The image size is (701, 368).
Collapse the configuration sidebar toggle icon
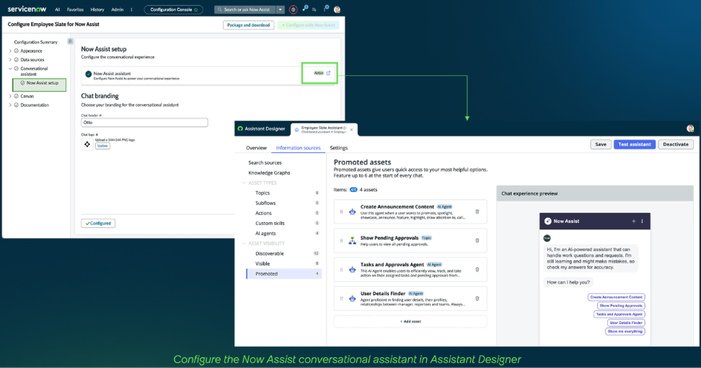point(70,41)
